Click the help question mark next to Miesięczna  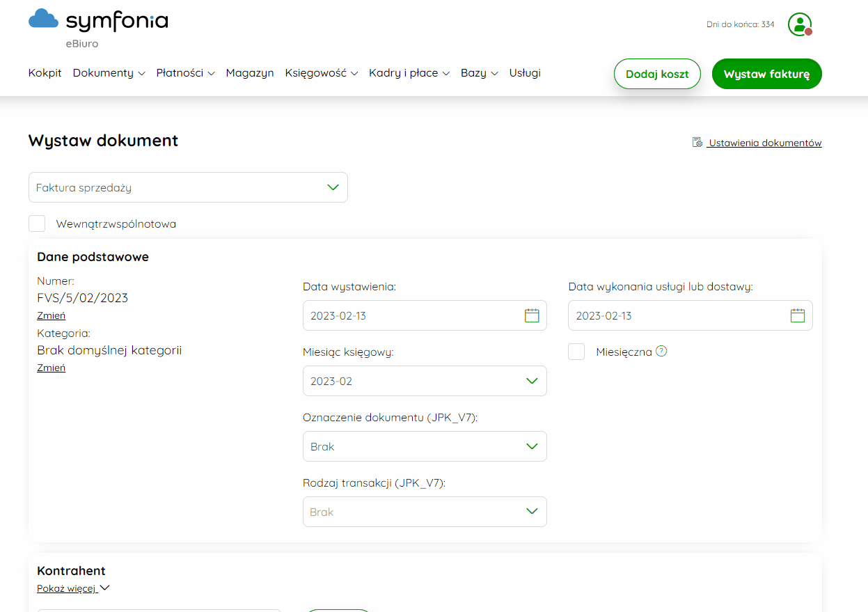click(661, 351)
